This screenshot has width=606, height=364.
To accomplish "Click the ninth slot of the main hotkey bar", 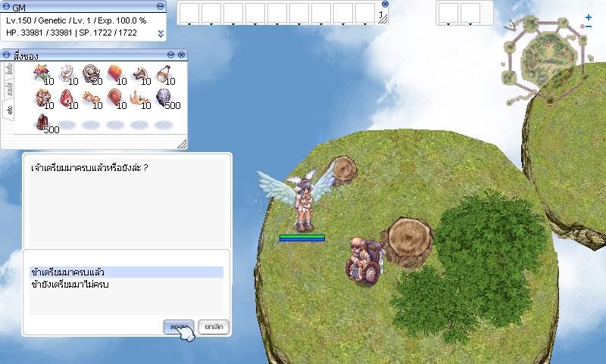I will pyautogui.click(x=365, y=14).
